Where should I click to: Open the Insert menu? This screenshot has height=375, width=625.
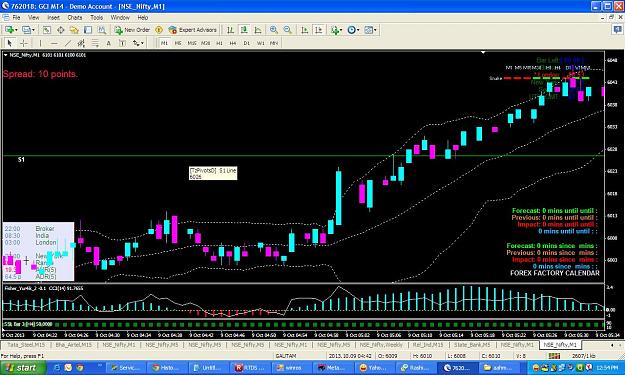[x=53, y=18]
